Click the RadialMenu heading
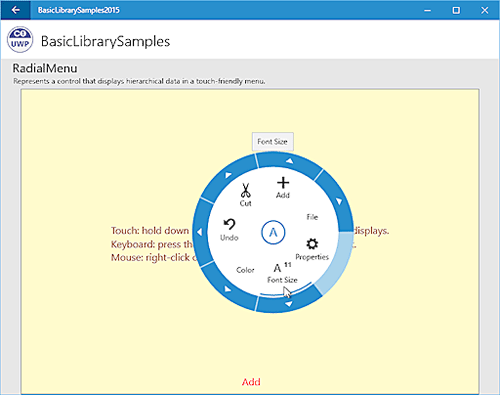The height and width of the screenshot is (395, 500). (45, 68)
